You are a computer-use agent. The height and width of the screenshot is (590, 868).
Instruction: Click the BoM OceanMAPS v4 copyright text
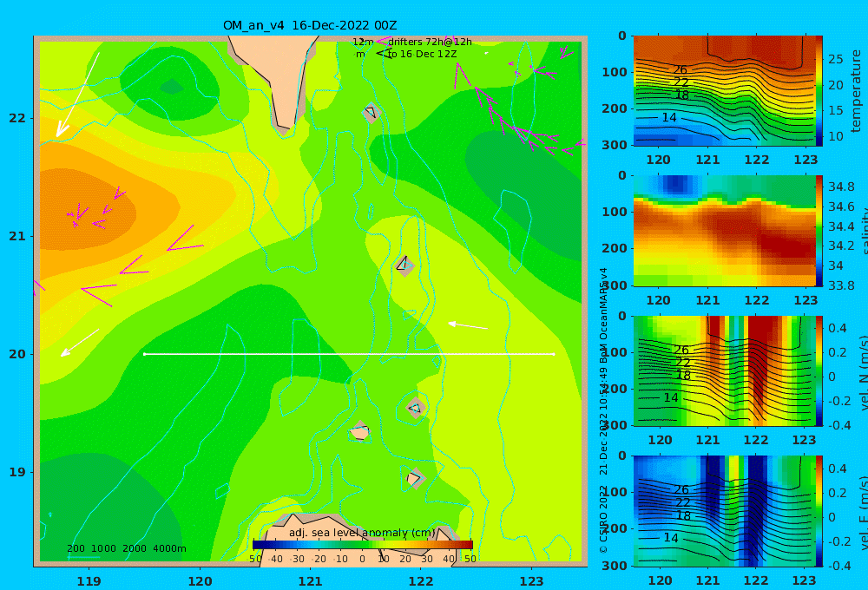click(603, 410)
